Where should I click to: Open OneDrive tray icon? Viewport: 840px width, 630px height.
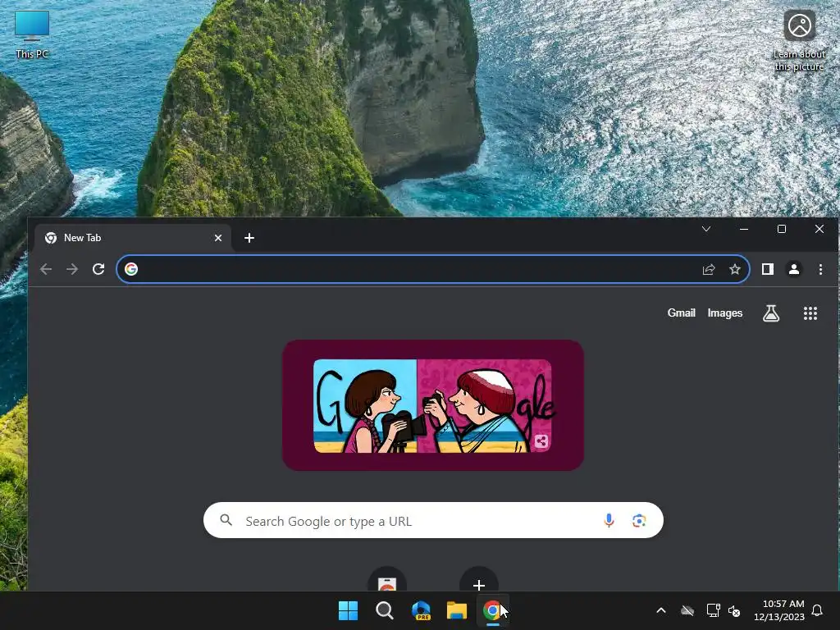(687, 610)
